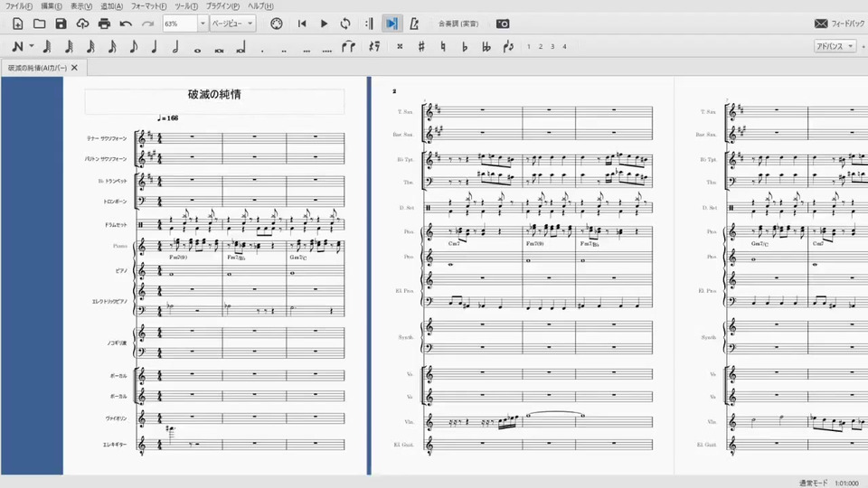Create a new score file
The image size is (868, 488).
tap(18, 23)
